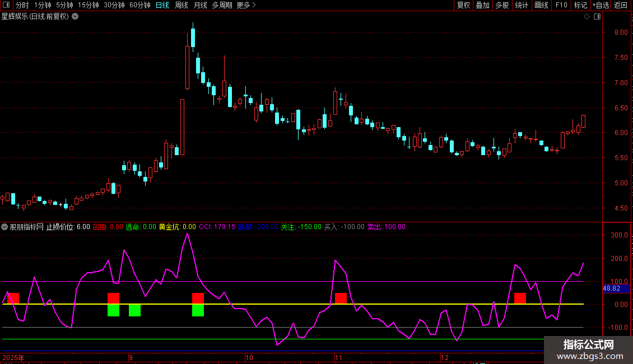
Task: Add stock to watchlist with +自选
Action: [601, 6]
